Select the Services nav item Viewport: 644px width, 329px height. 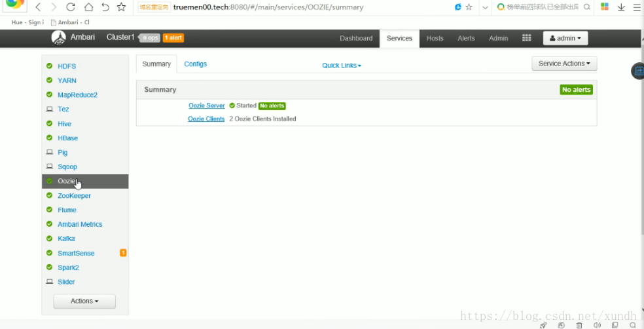click(x=399, y=38)
